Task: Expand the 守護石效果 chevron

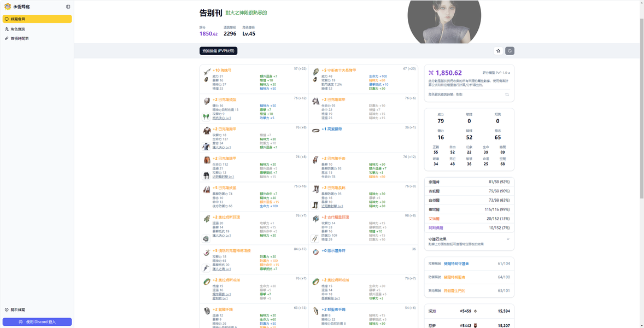Action: [x=508, y=239]
